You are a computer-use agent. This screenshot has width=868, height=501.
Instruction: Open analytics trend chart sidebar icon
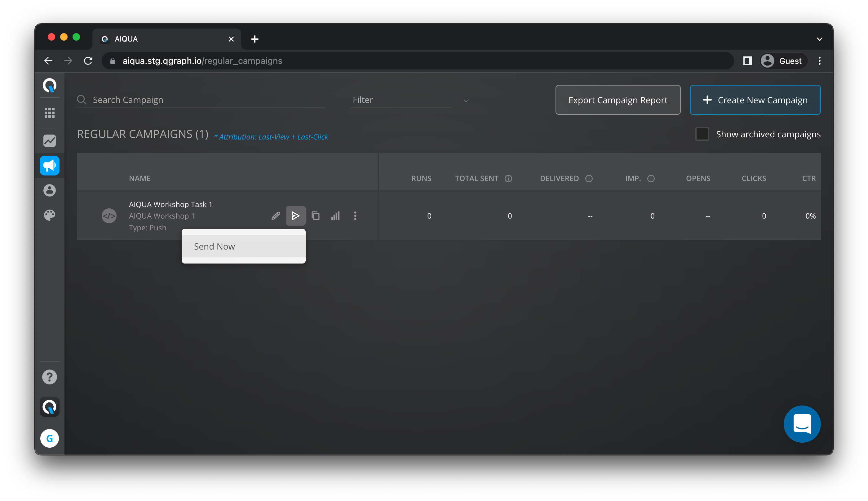(x=50, y=141)
